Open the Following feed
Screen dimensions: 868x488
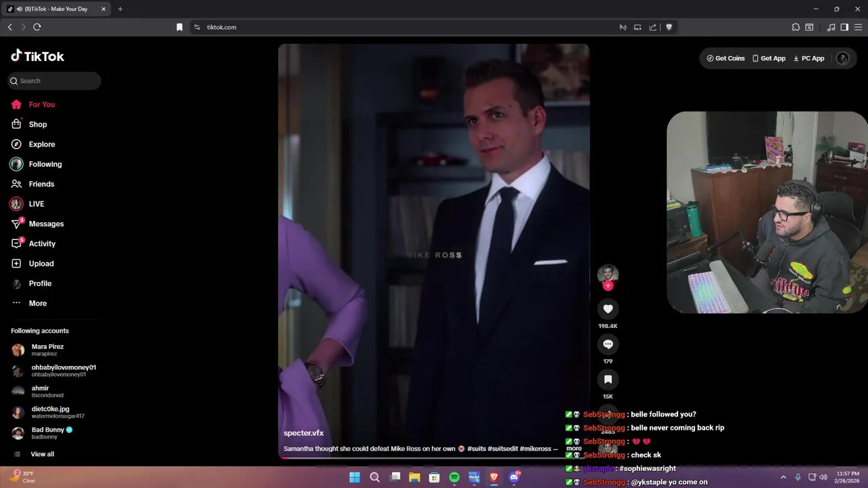tap(45, 164)
